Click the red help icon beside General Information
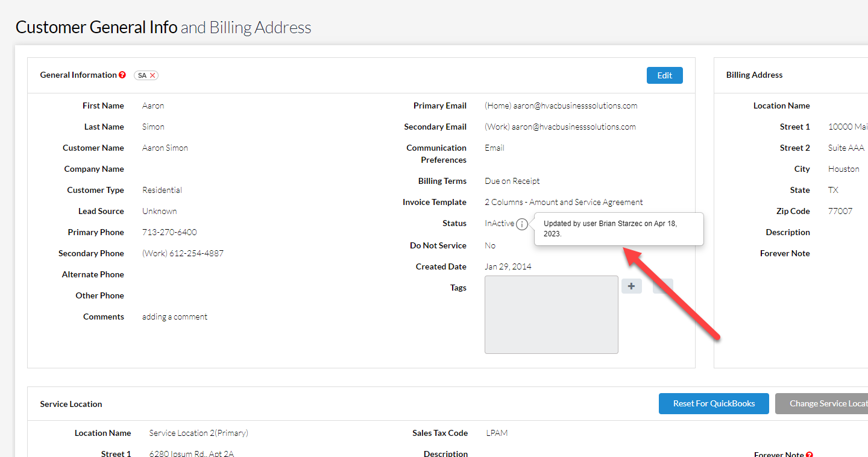 [x=122, y=75]
